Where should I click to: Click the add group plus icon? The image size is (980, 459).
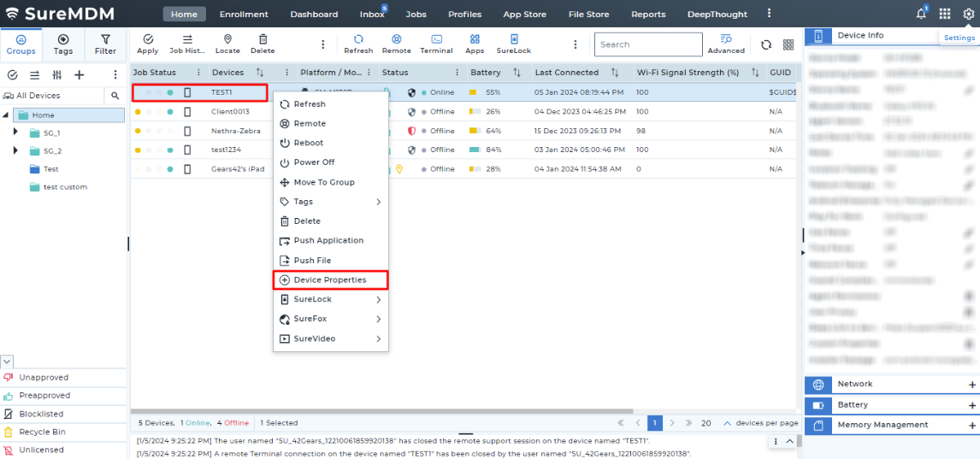coord(80,75)
